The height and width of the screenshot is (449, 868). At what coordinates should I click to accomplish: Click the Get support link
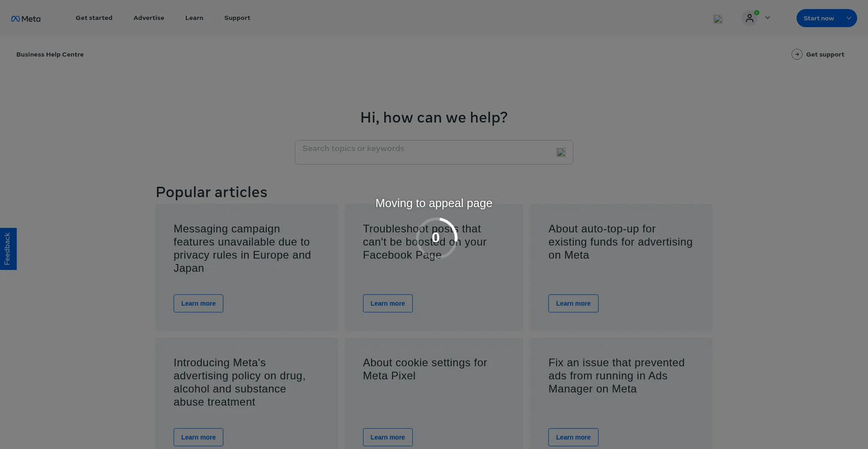[x=825, y=54]
